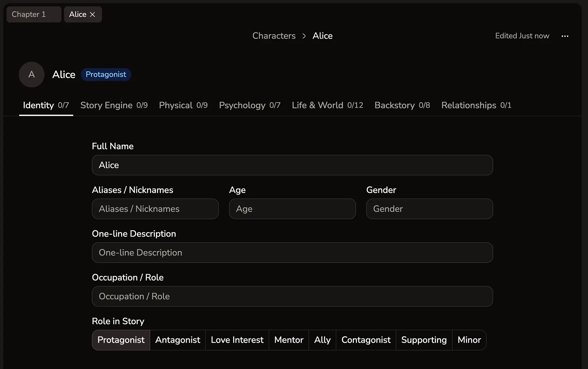Close the Alice tab

[x=93, y=14]
